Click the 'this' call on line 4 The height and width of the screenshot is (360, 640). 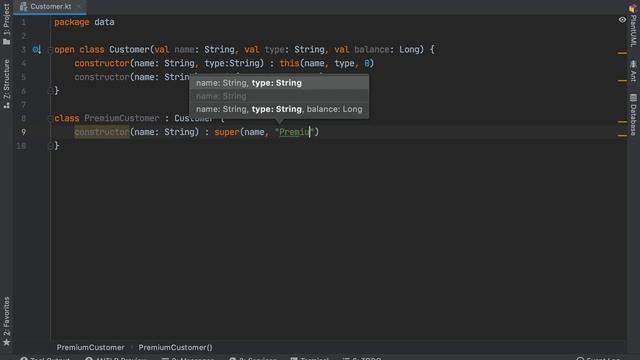point(289,63)
